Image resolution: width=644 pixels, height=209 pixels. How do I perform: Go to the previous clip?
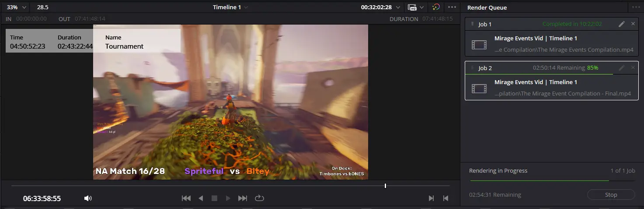(446, 198)
